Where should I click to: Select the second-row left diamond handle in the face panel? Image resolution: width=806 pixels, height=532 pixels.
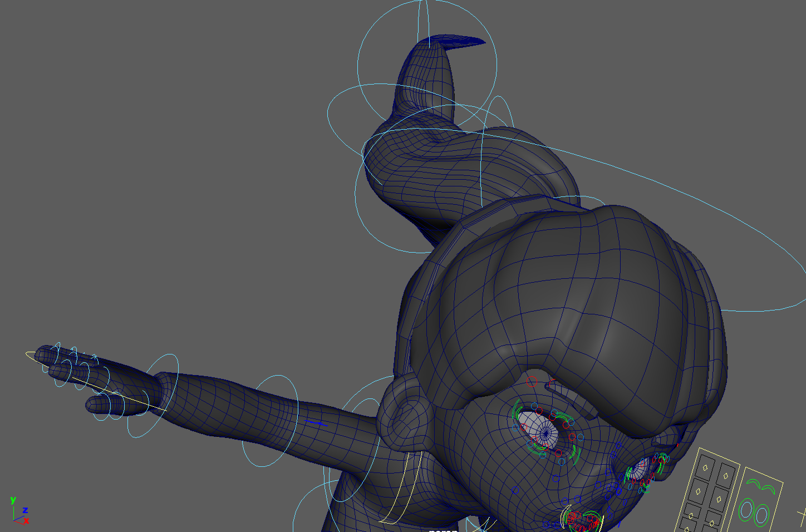coord(698,491)
